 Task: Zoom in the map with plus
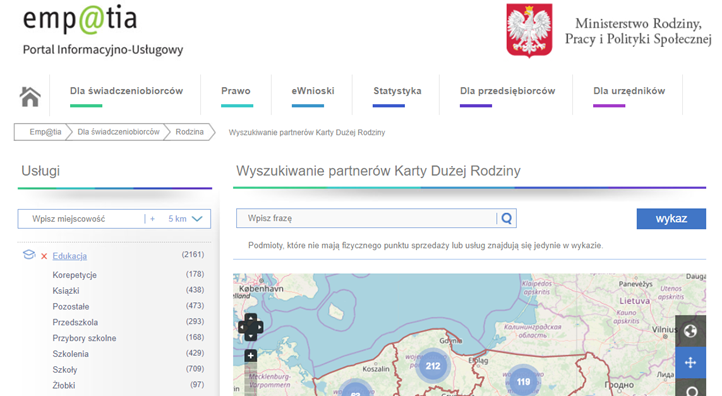tap(250, 355)
